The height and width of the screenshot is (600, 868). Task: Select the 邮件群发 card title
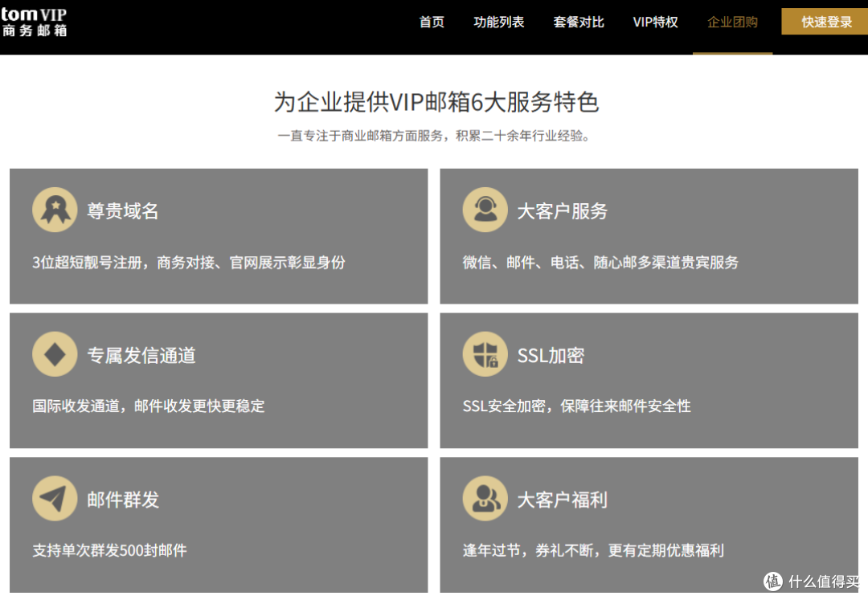click(123, 500)
